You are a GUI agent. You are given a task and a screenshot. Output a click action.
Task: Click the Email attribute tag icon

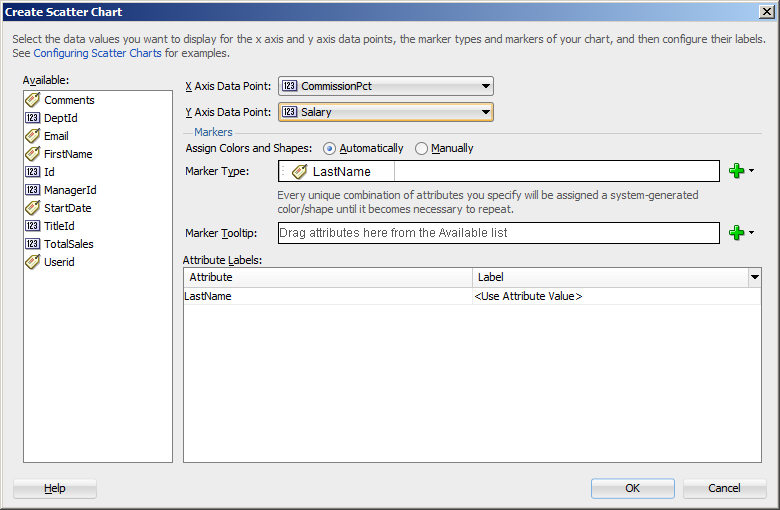coord(32,136)
